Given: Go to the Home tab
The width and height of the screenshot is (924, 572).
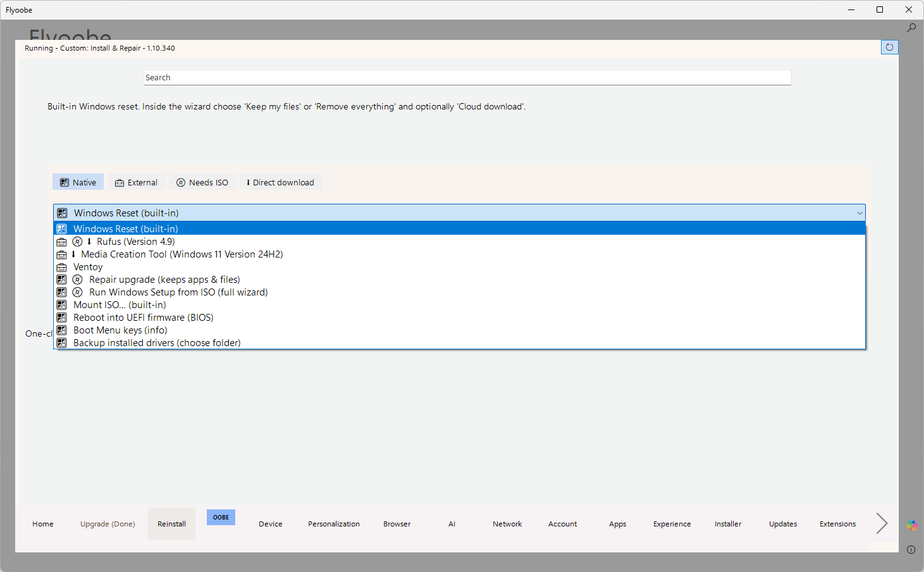Looking at the screenshot, I should point(43,524).
